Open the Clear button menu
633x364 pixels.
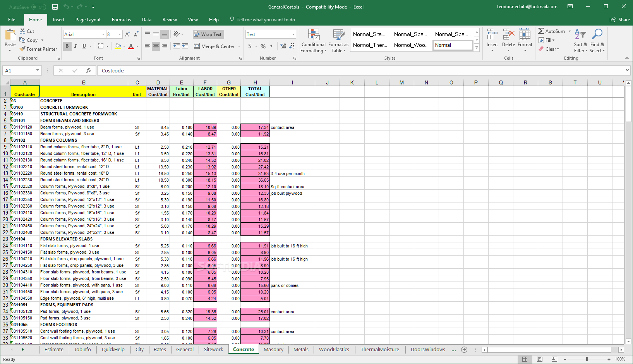pos(549,49)
